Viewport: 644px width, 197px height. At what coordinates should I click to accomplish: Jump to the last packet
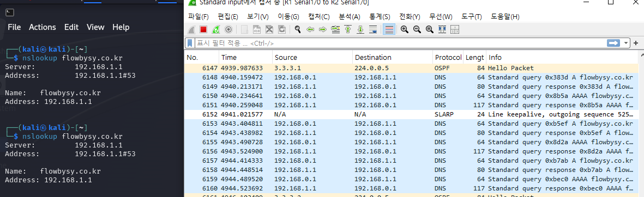pos(360,29)
